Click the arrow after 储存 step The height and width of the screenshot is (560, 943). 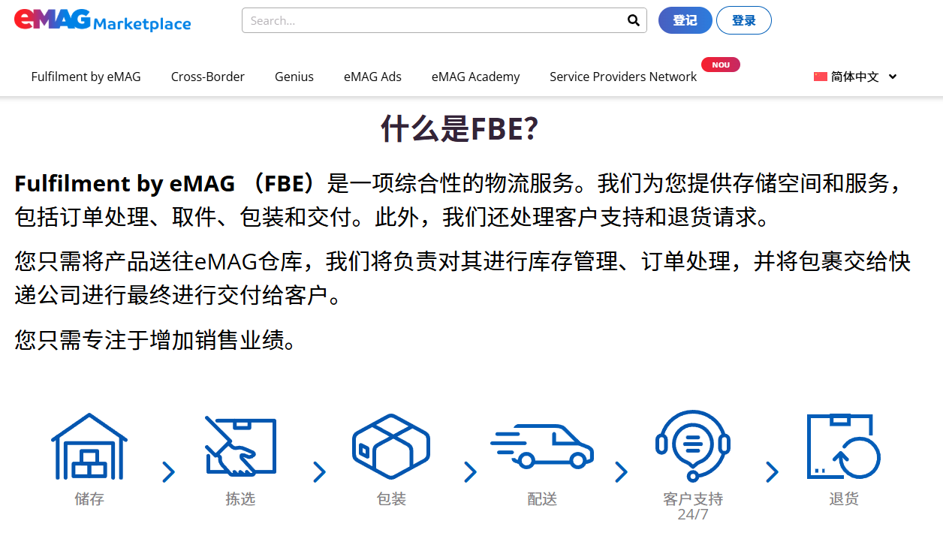169,472
